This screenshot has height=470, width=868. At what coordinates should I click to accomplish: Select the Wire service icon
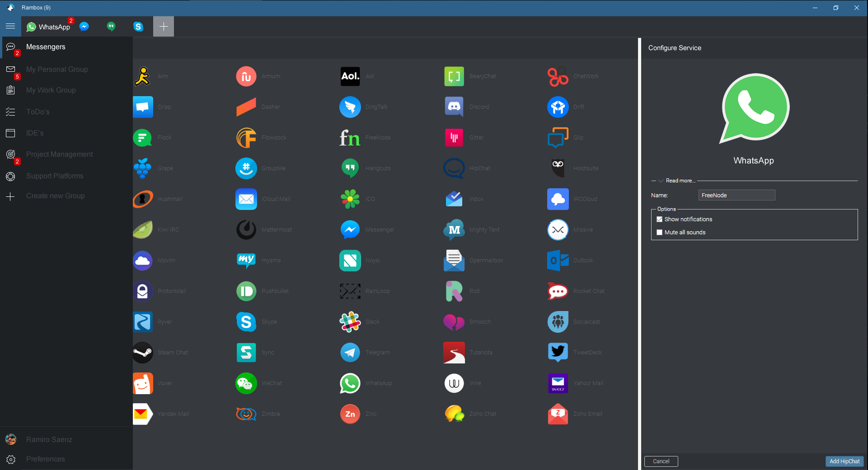click(x=454, y=383)
